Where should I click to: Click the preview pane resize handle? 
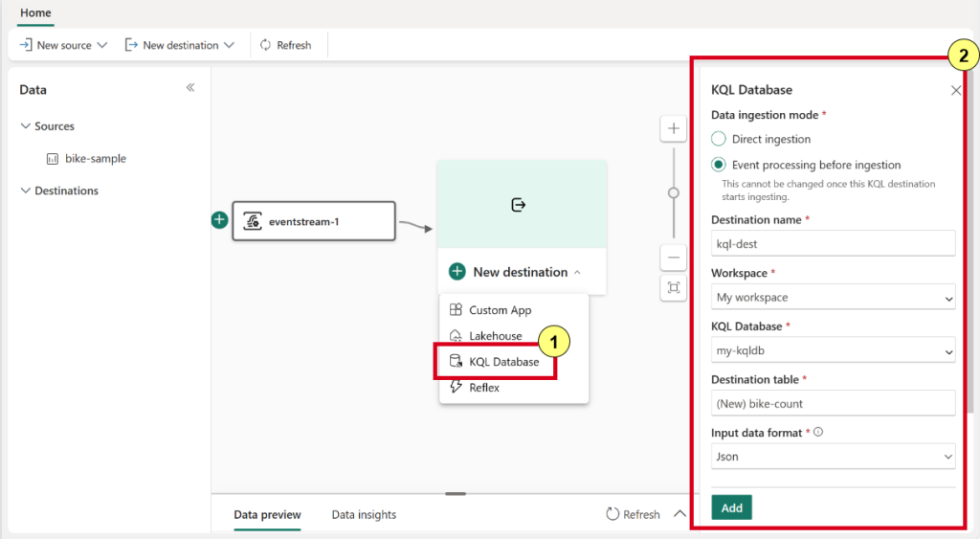(x=456, y=494)
